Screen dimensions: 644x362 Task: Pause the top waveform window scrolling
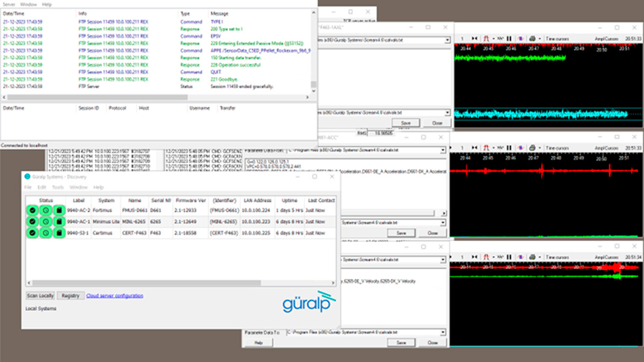coord(509,39)
